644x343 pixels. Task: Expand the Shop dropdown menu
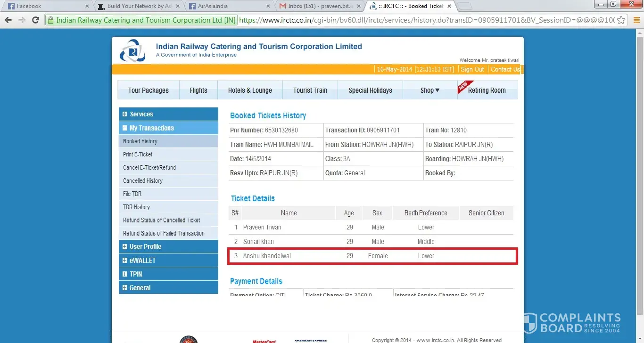(x=430, y=90)
